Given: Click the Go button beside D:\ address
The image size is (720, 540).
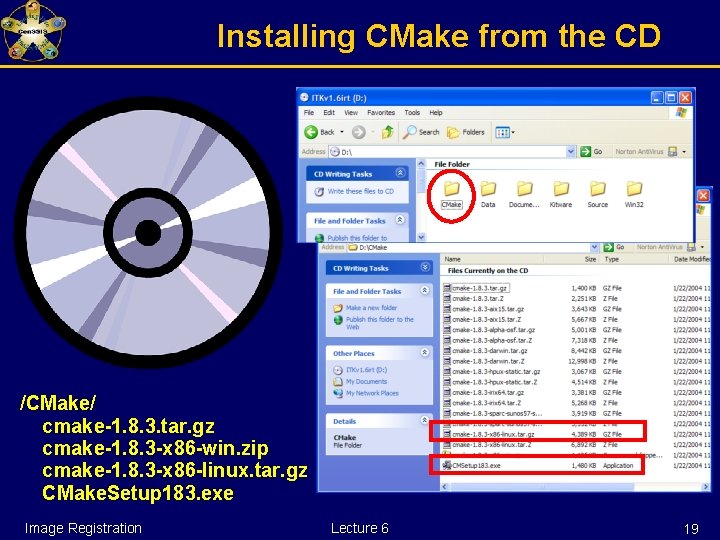Looking at the screenshot, I should point(591,152).
